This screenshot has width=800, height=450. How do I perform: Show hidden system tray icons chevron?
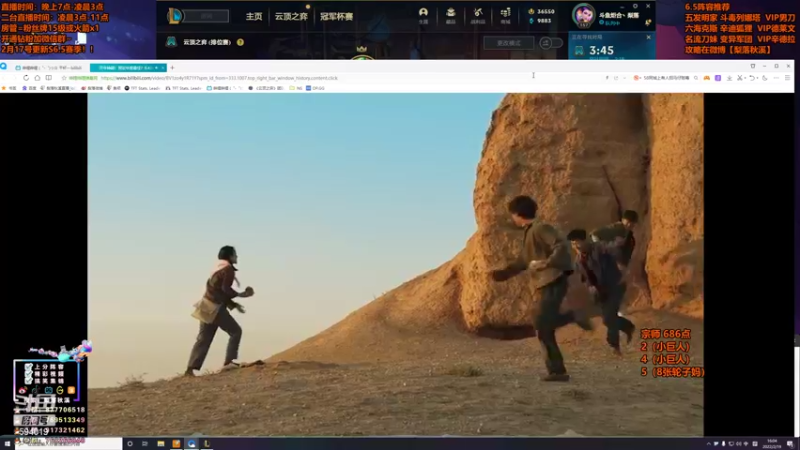coord(708,444)
